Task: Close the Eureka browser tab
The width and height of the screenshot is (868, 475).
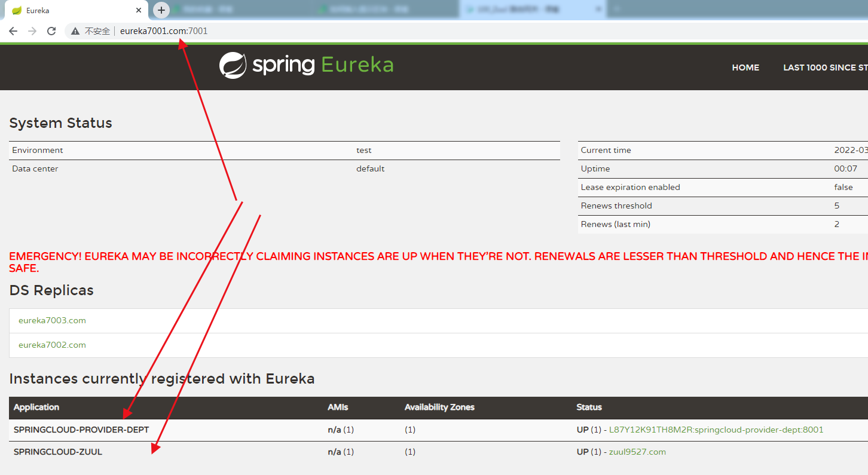Action: tap(139, 10)
